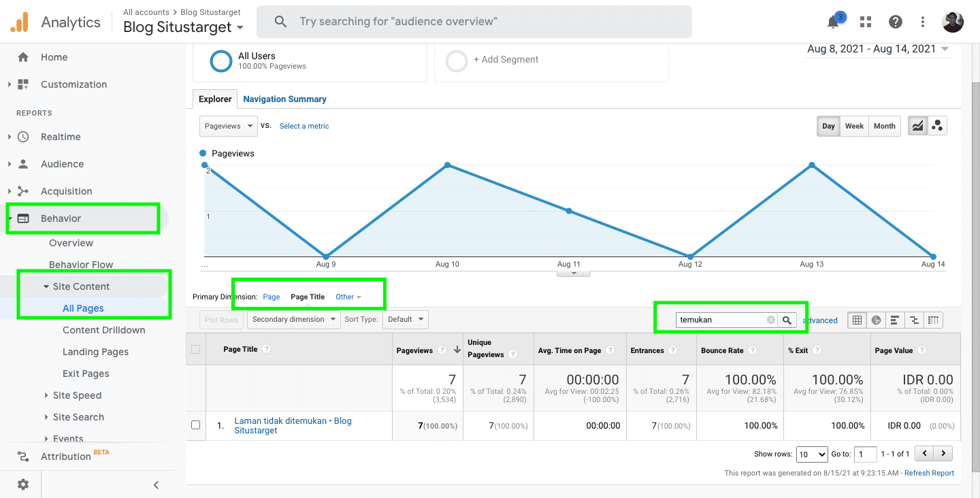Open the user profile avatar
This screenshot has height=498, width=980.
click(x=953, y=22)
